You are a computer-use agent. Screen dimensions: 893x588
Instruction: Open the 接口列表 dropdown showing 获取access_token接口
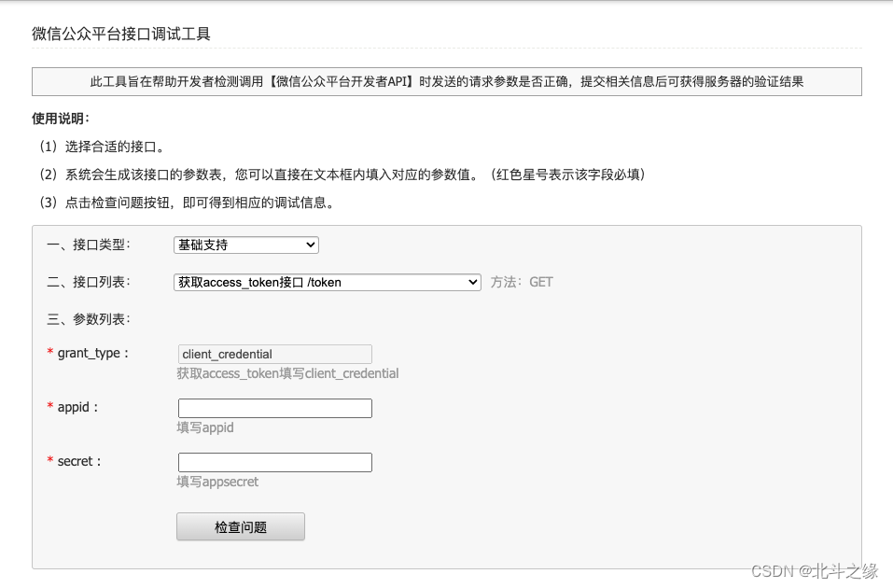tap(327, 282)
